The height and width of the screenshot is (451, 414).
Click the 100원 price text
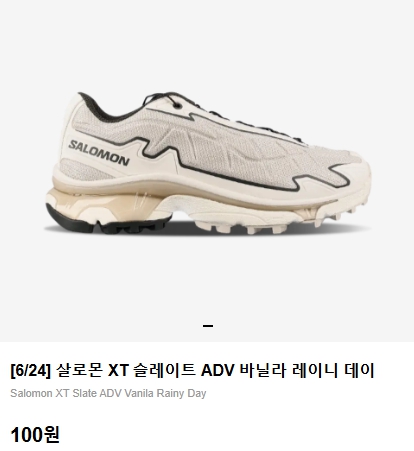35,435
